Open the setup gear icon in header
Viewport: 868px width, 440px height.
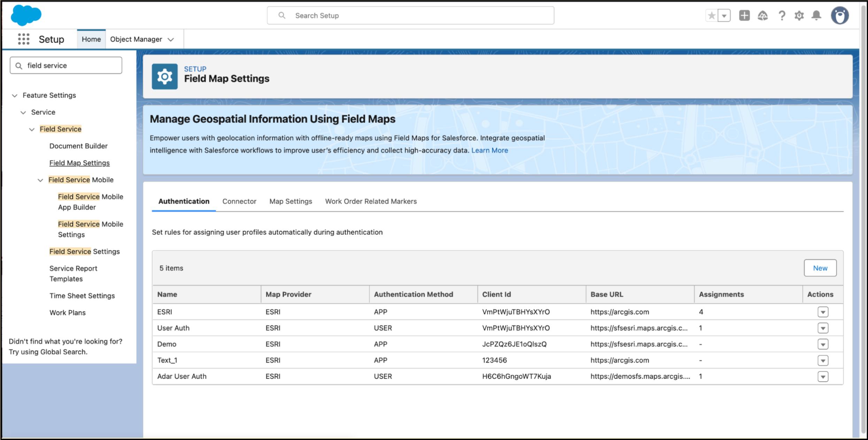[799, 16]
